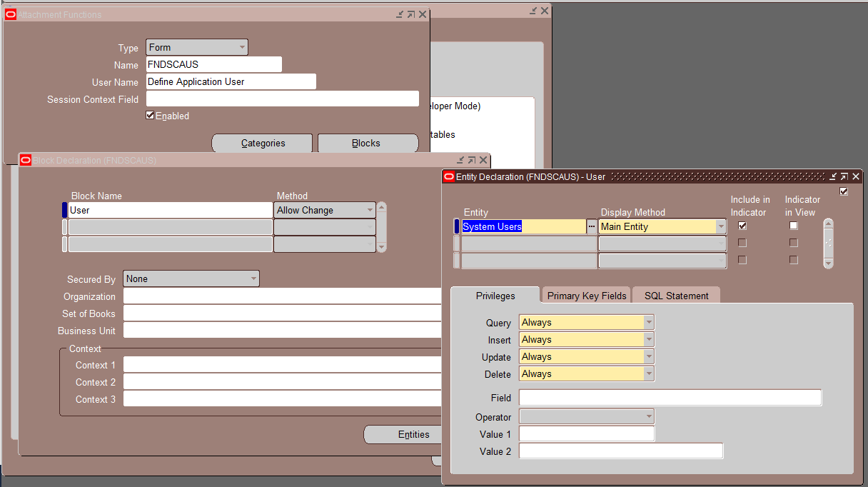Screen dimensions: 868x487
Task: Select the record indicator beside System Users
Action: [x=457, y=226]
